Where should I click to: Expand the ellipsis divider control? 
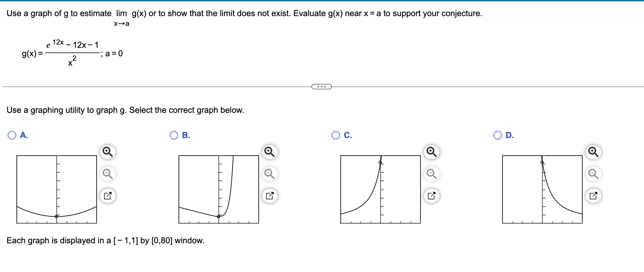point(321,86)
